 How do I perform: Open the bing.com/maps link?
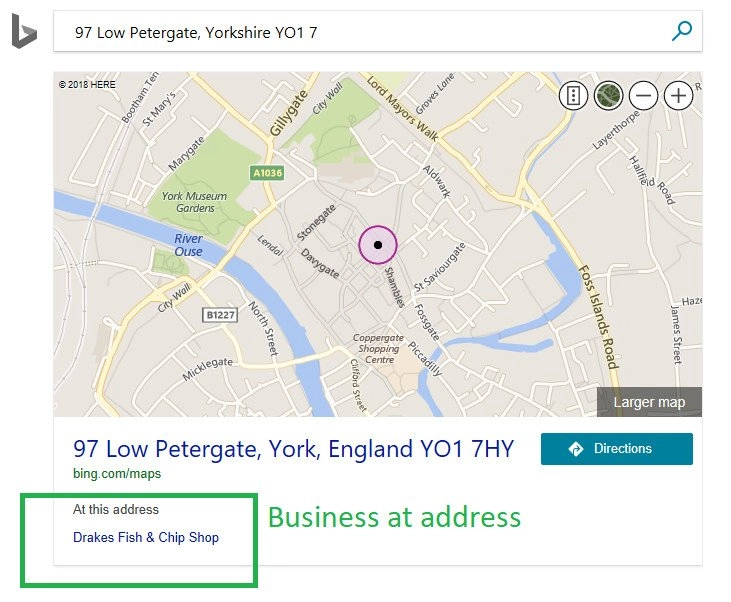pyautogui.click(x=117, y=473)
